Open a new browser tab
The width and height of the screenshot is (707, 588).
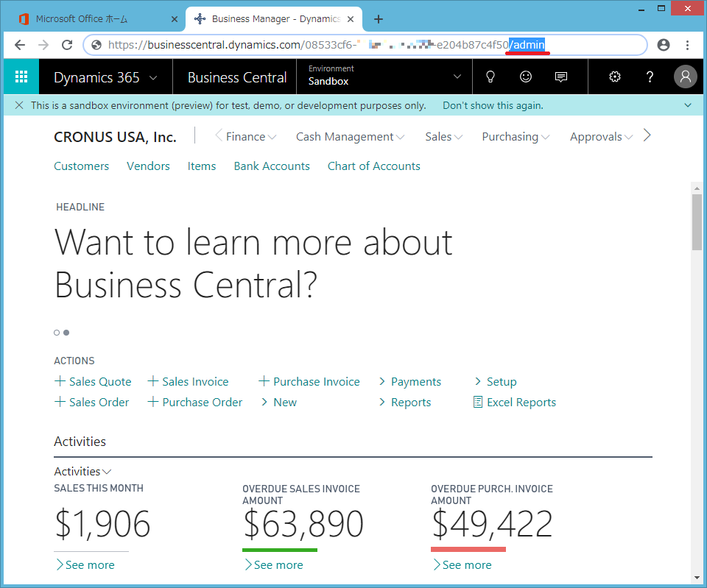click(379, 19)
